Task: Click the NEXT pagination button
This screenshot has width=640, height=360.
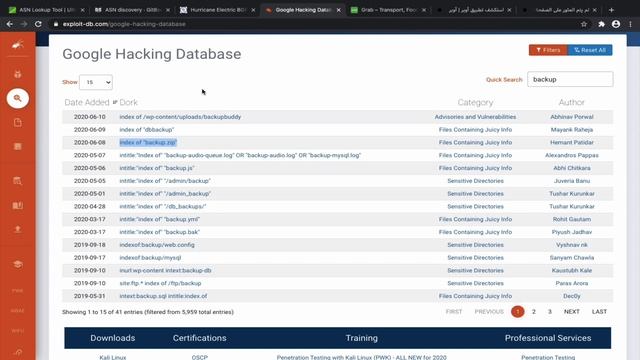Action: [571, 311]
